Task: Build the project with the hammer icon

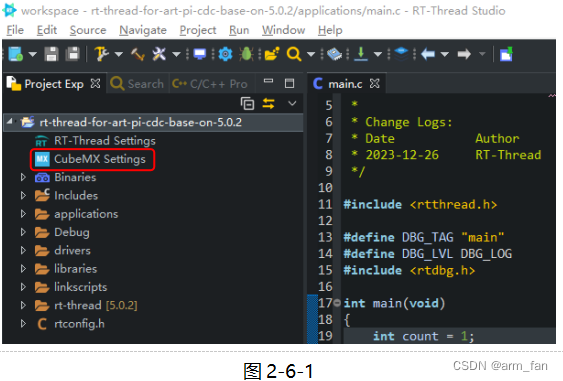Action: [x=138, y=55]
